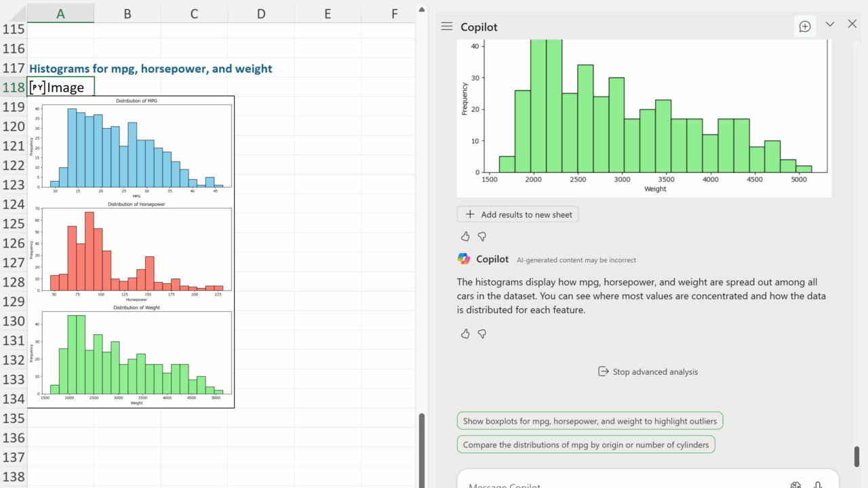Screen dimensions: 868x488
Task: Focus the Message Copilot input box
Action: pos(610,481)
